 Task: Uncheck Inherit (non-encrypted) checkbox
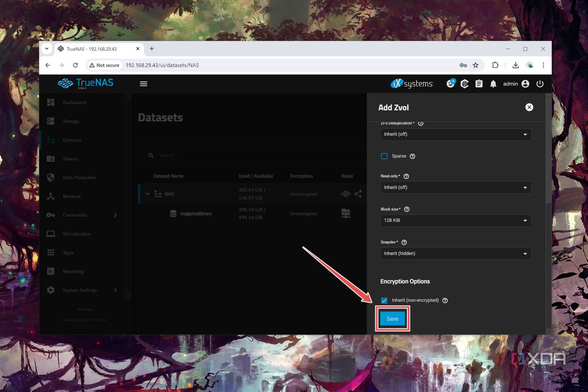coord(384,300)
